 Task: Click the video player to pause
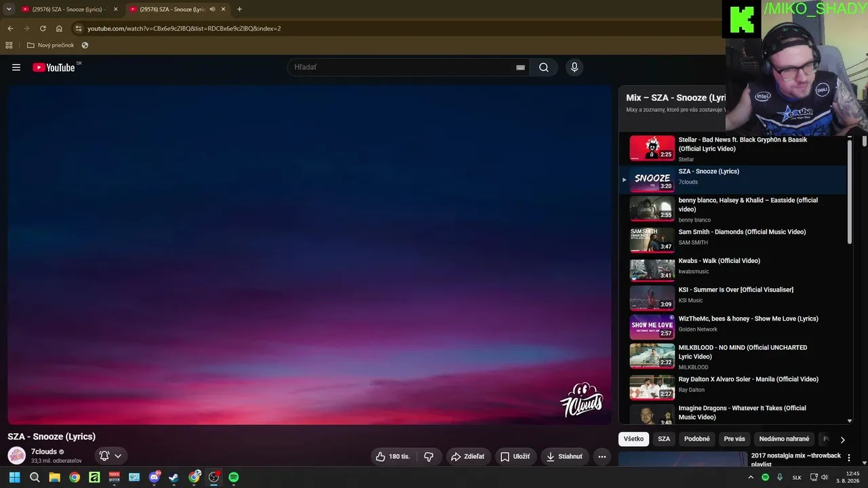(309, 255)
